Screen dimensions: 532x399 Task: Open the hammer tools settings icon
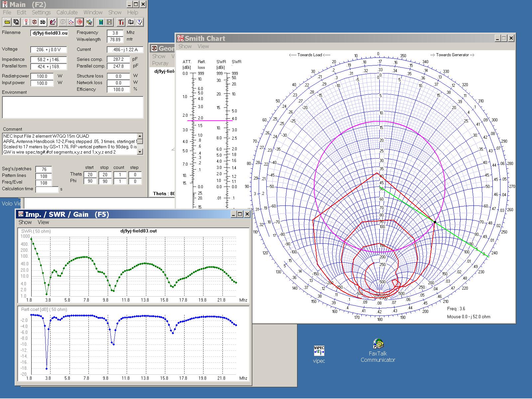[x=121, y=22]
